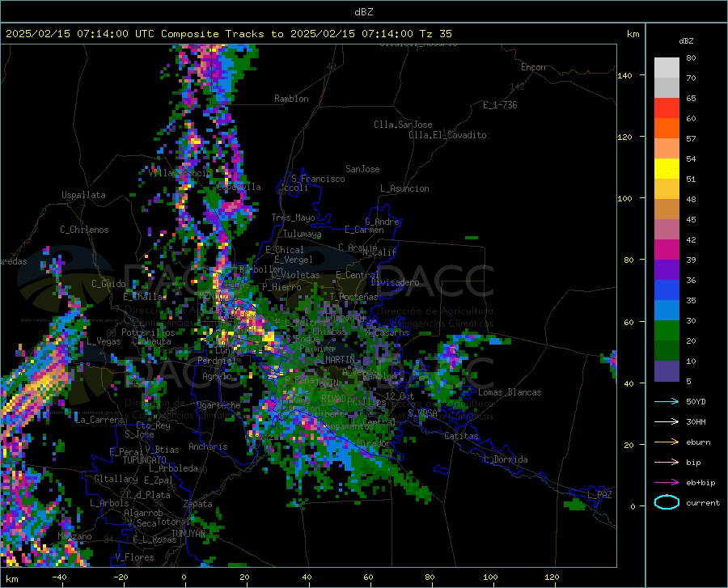
Task: Click the L_PAZ map label
Action: click(x=599, y=495)
